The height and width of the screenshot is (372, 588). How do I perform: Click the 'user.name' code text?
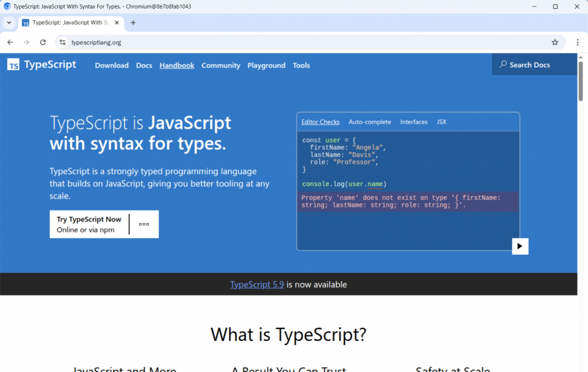pos(366,184)
